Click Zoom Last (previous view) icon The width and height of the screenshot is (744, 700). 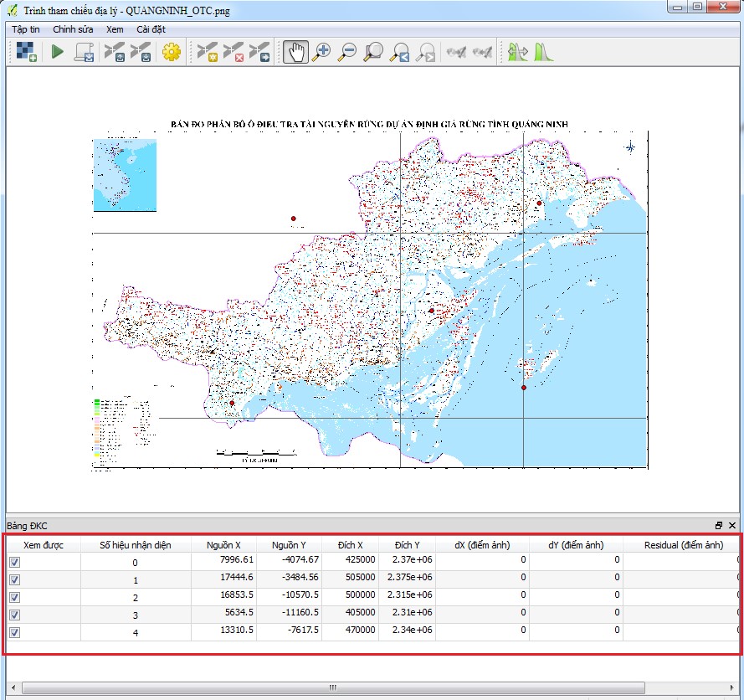point(399,52)
